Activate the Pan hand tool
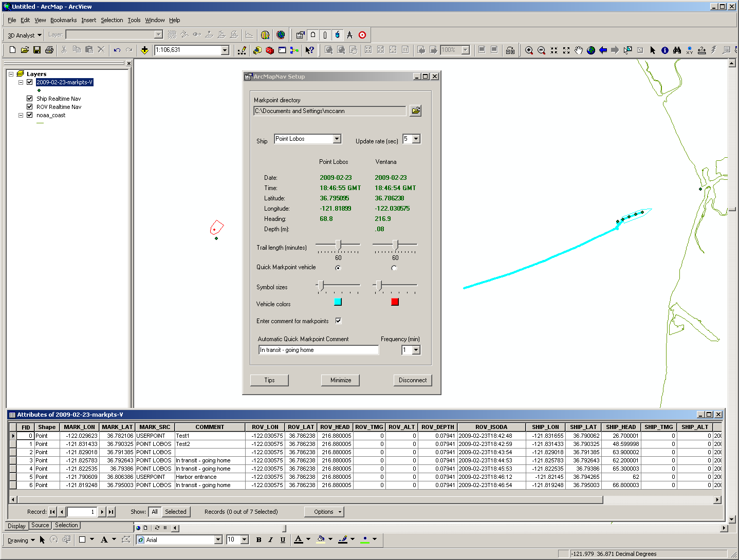 coord(578,50)
